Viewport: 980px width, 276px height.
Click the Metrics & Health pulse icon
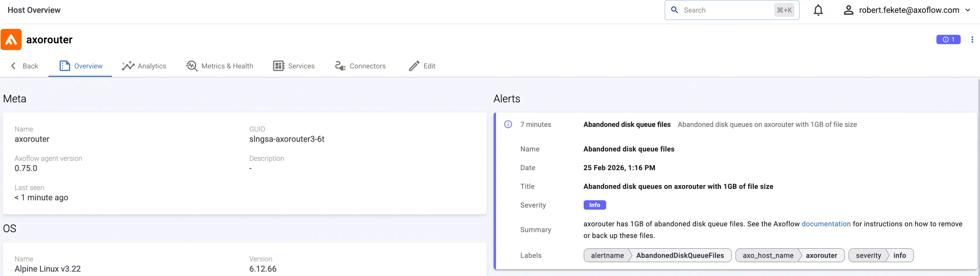coord(192,66)
